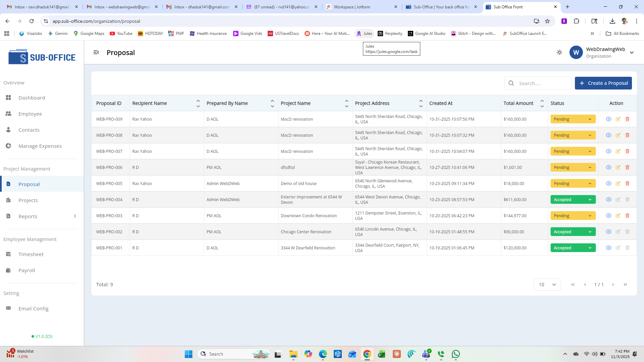Screen dimensions: 644x362
Task: Open Status dropdown for WEB-PRO-006
Action: coord(573,167)
